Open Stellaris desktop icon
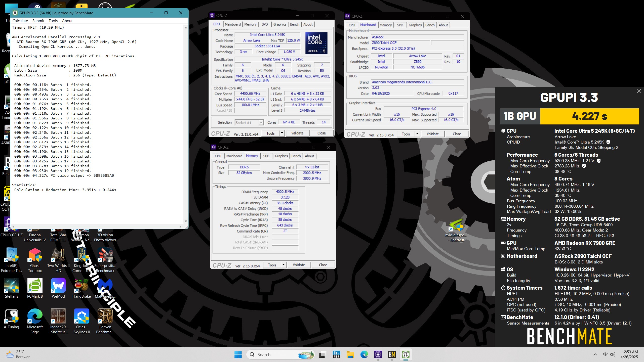The width and height of the screenshot is (644, 362). [12, 288]
